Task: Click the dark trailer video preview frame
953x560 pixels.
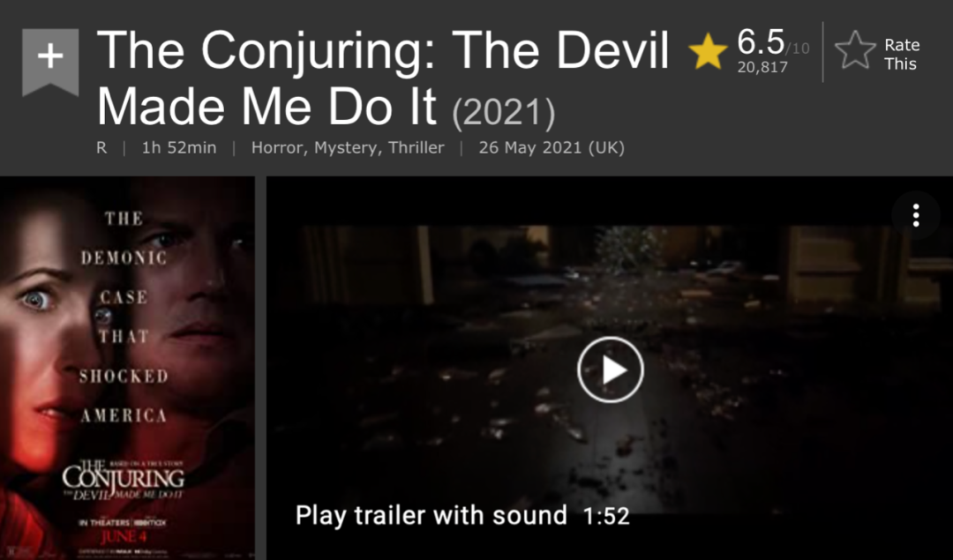Action: point(610,368)
